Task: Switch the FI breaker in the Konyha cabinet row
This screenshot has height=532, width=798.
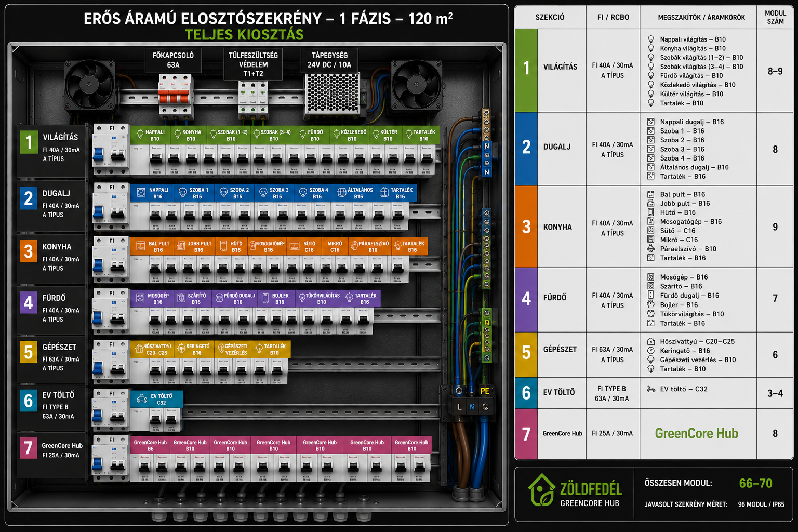Action: click(111, 260)
